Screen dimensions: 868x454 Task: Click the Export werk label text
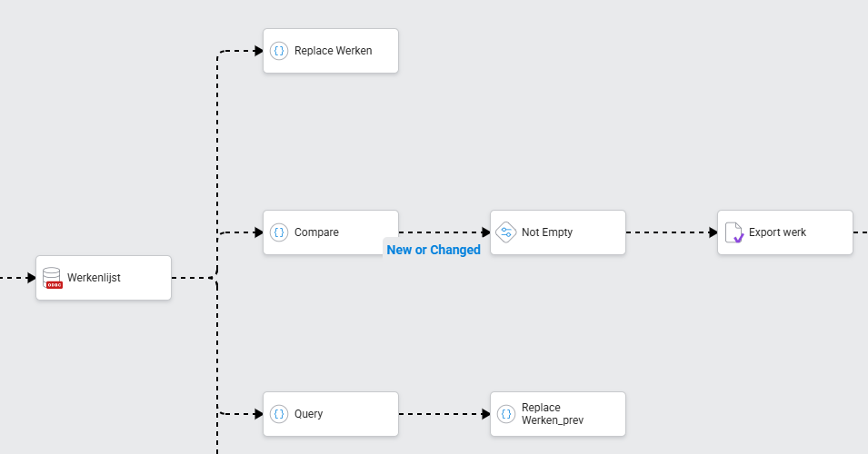click(777, 232)
